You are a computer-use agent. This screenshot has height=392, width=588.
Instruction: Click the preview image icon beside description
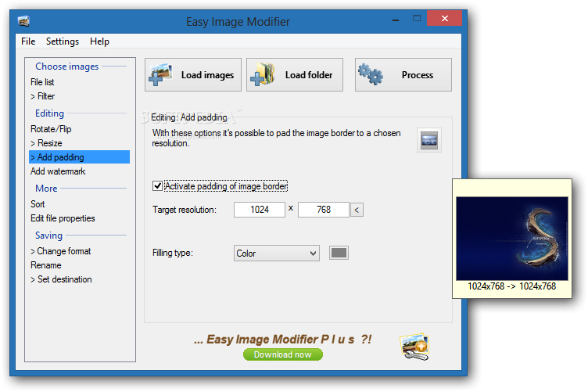pyautogui.click(x=429, y=140)
